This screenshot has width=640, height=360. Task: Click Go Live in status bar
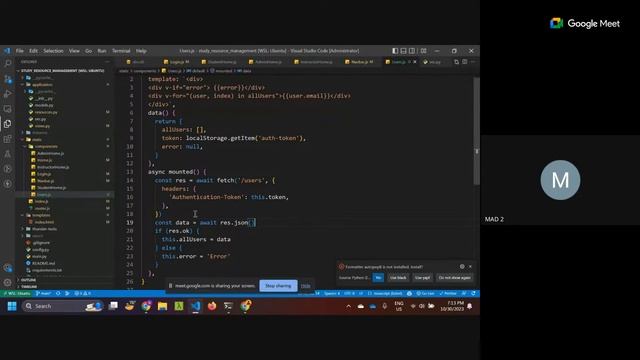tap(425, 293)
